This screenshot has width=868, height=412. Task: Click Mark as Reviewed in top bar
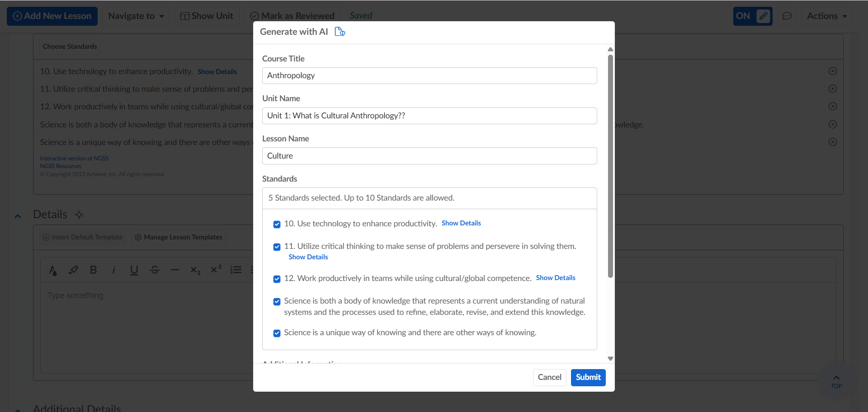point(292,16)
